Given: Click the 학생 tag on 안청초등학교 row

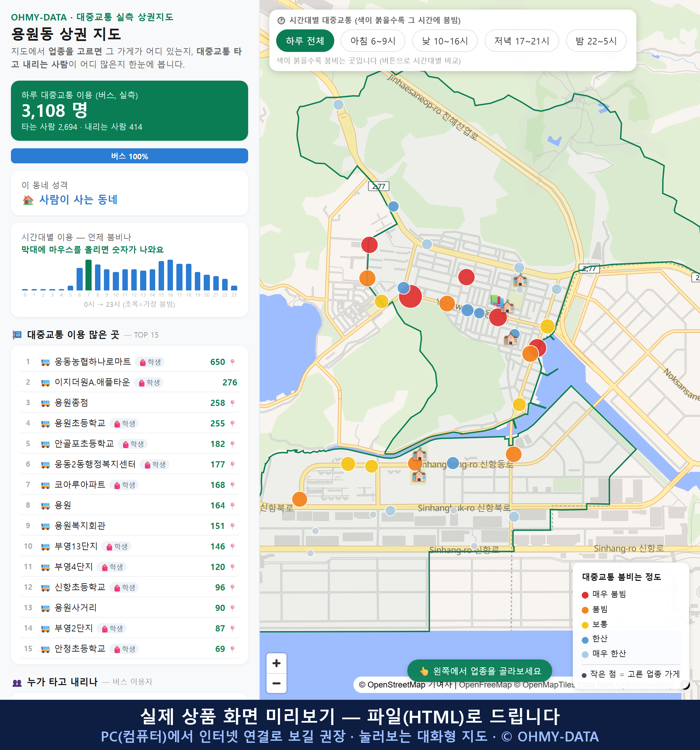Looking at the screenshot, I should [124, 649].
